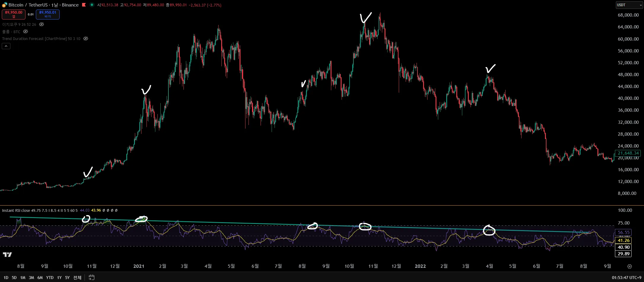Image resolution: width=644 pixels, height=282 pixels.
Task: Open chart settings hexagon gear icon
Action: coord(629,266)
